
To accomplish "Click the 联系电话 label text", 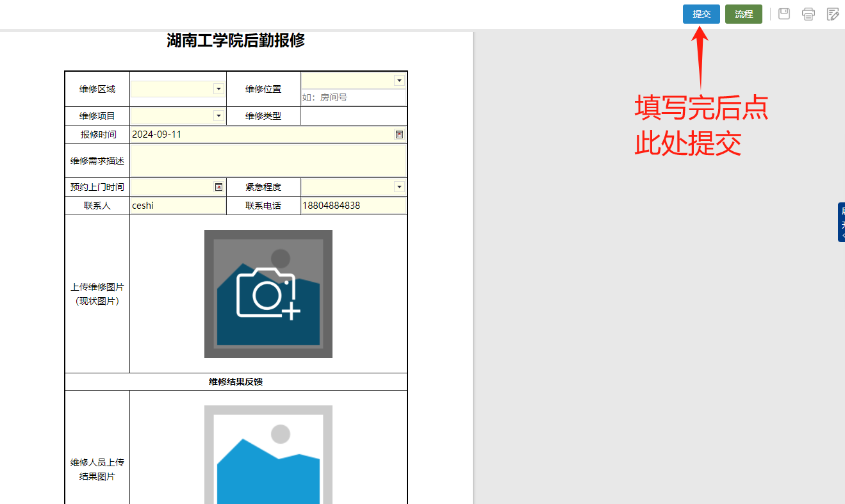I will tap(263, 206).
